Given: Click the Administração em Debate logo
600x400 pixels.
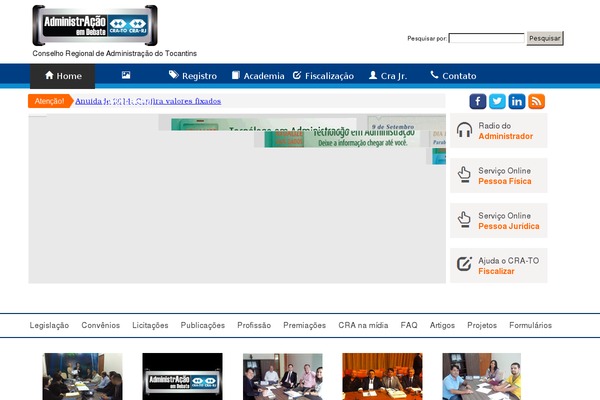Looking at the screenshot, I should tap(94, 25).
